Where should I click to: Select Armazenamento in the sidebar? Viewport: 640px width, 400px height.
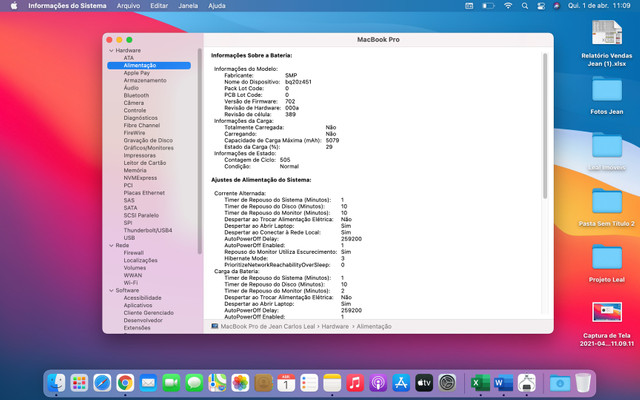click(x=145, y=80)
